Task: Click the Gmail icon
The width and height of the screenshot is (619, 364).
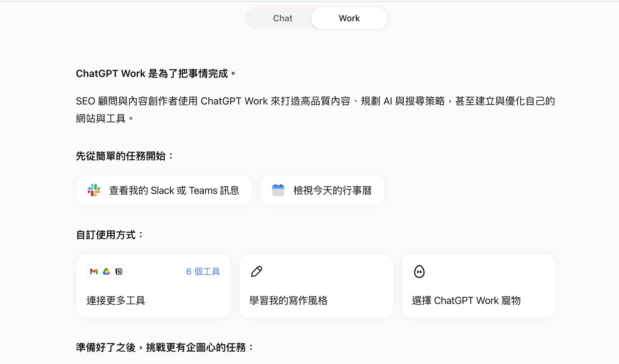Action: pyautogui.click(x=94, y=271)
